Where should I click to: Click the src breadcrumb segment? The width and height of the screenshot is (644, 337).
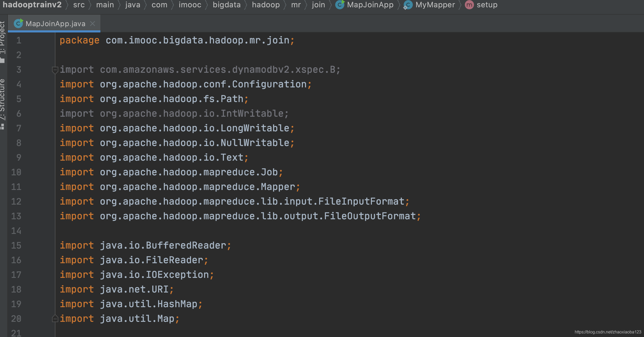click(x=79, y=5)
